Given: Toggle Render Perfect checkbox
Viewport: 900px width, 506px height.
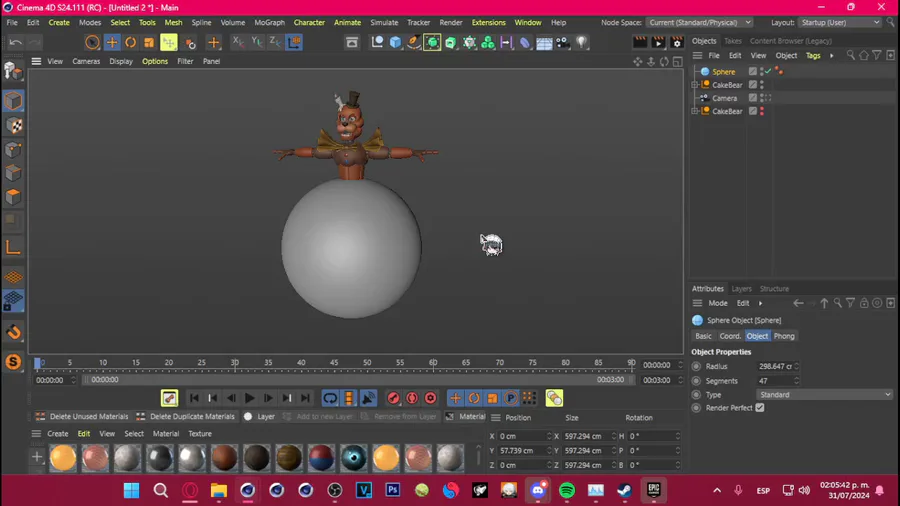Looking at the screenshot, I should [x=760, y=408].
